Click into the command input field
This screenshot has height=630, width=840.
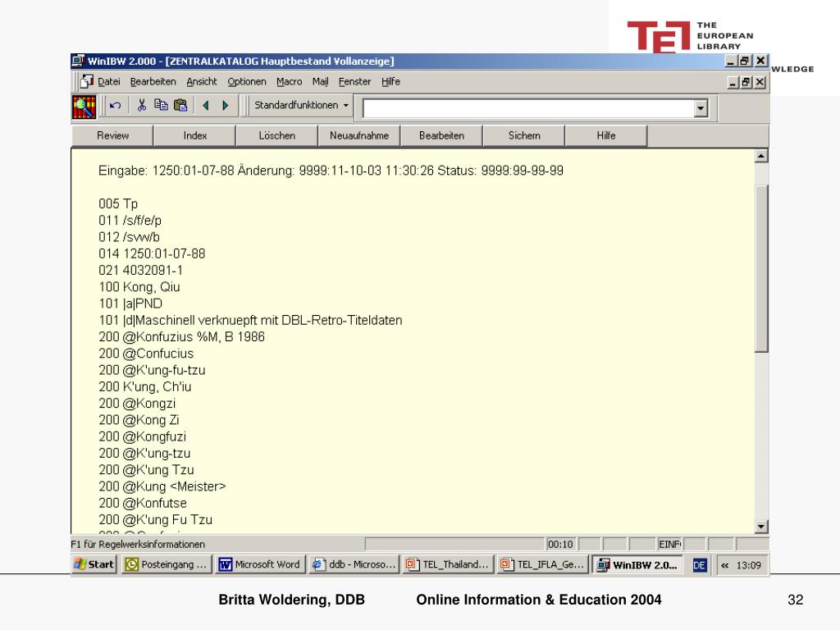[528, 108]
